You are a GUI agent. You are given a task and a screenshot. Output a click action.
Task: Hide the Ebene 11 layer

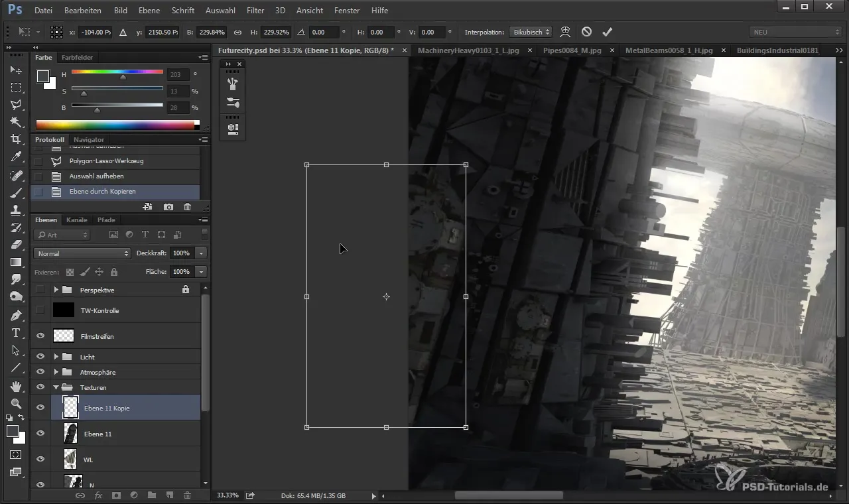tap(40, 434)
